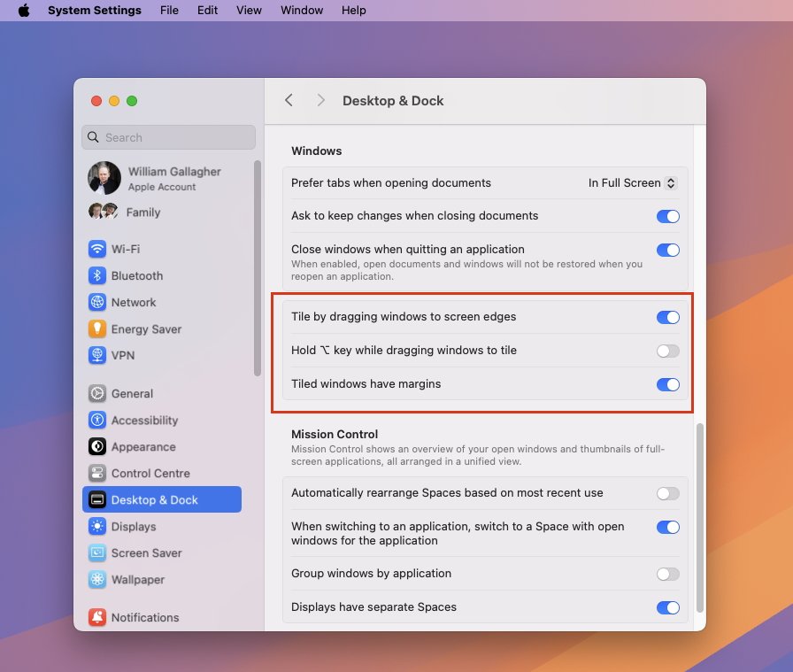The width and height of the screenshot is (793, 672).
Task: Disable Tile by dragging windows to screen edges
Action: coord(667,317)
